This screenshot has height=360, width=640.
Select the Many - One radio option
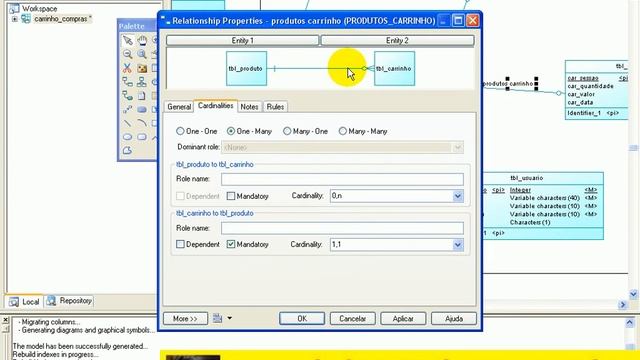[x=287, y=131]
